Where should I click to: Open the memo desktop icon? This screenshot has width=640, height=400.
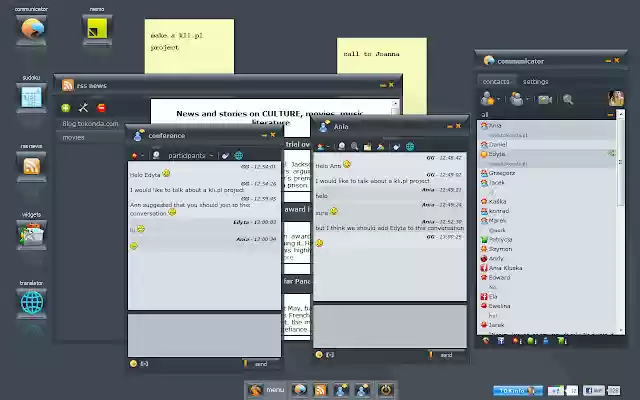pos(97,30)
